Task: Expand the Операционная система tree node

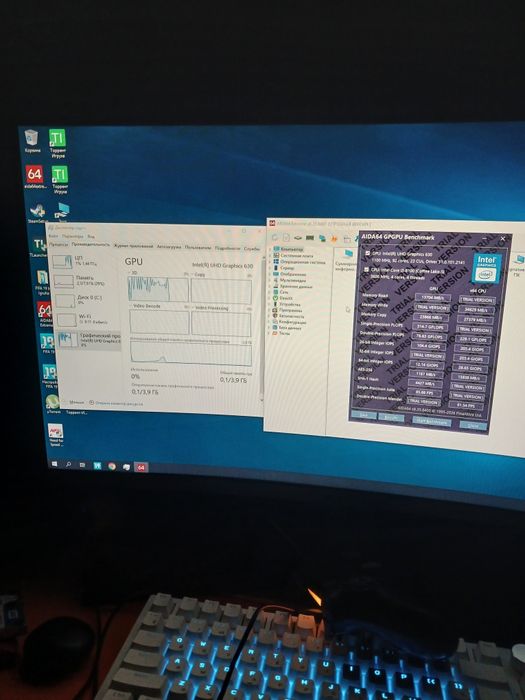Action: 271,262
